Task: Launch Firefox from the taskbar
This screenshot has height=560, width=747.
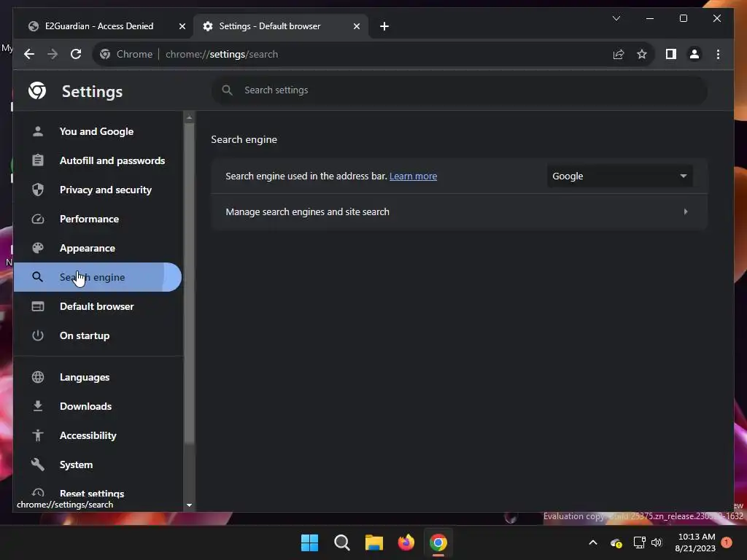Action: tap(406, 542)
